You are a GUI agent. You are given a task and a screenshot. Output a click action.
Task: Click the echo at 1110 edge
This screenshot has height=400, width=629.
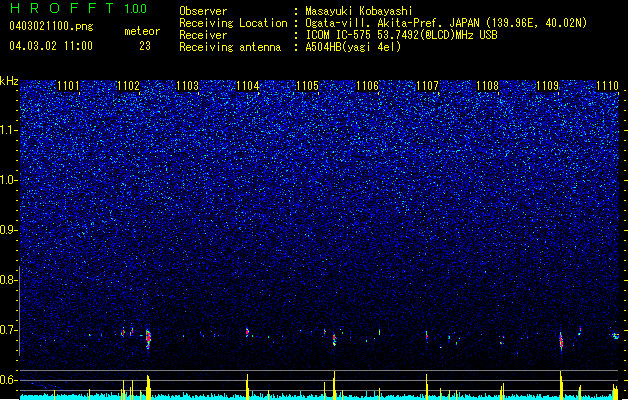[x=616, y=336]
